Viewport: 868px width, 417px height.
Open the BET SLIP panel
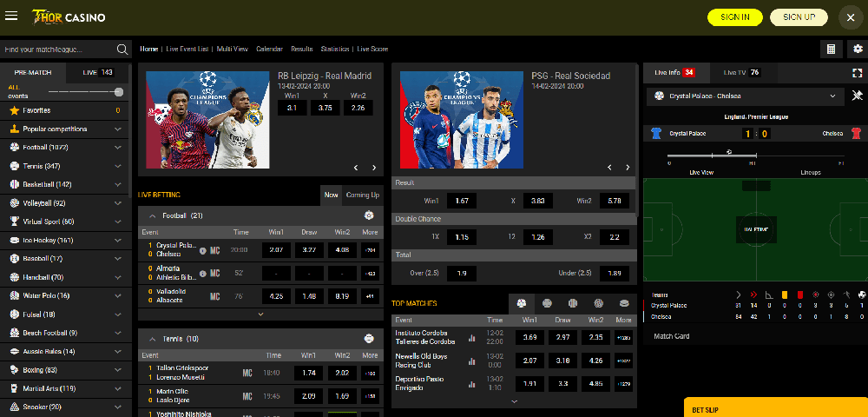pyautogui.click(x=776, y=407)
